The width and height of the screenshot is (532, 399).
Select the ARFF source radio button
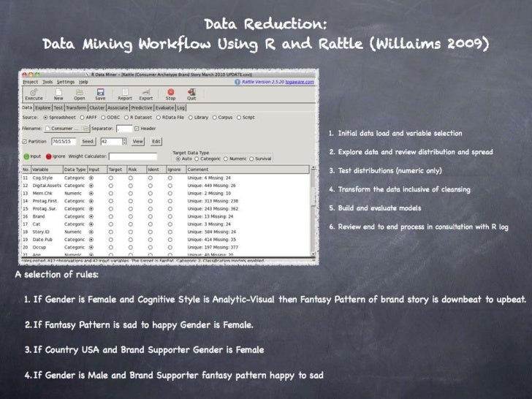click(82, 118)
